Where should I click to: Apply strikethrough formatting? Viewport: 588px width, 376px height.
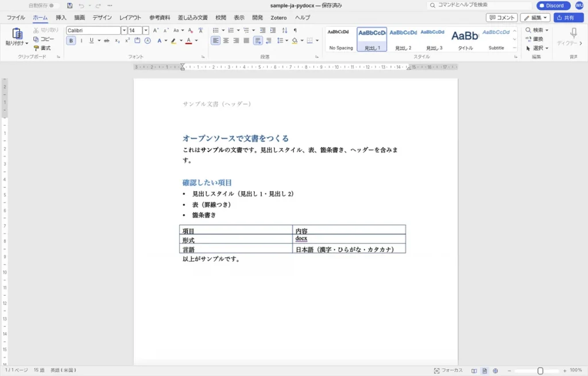[x=106, y=41]
